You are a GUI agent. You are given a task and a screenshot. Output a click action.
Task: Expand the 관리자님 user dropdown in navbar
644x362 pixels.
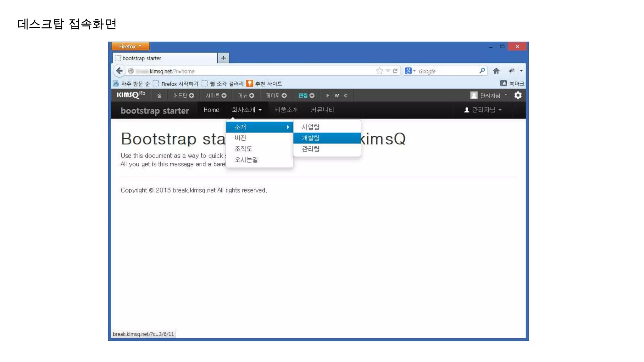(483, 110)
